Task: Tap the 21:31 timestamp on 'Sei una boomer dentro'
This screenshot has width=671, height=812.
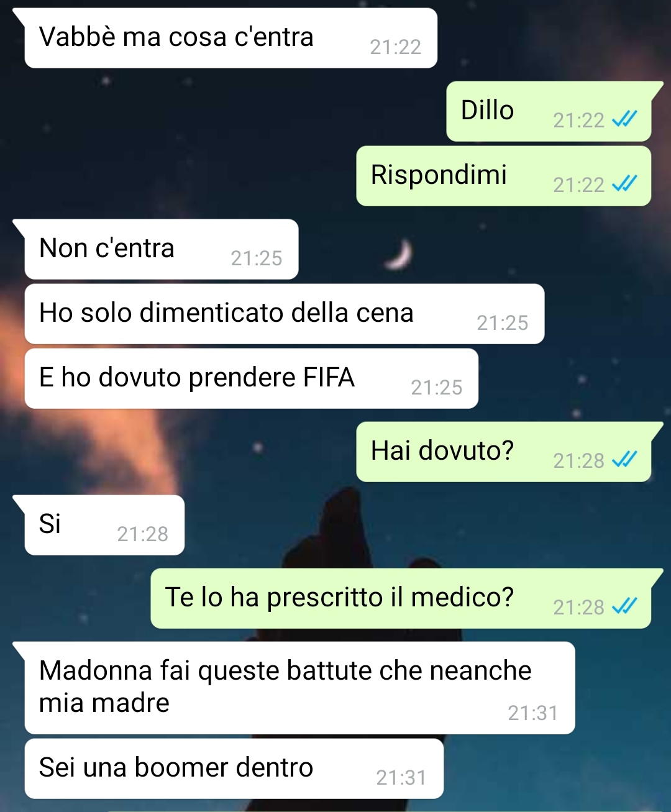Action: click(401, 777)
